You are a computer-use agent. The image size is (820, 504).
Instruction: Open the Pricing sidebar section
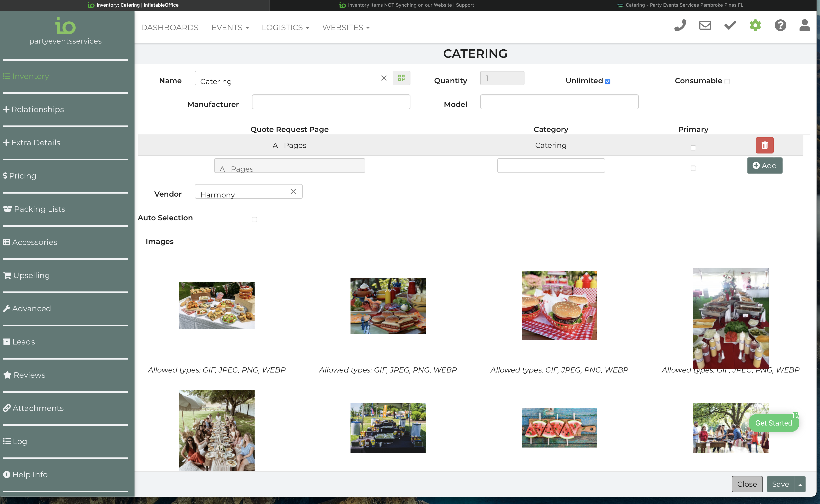tap(22, 176)
